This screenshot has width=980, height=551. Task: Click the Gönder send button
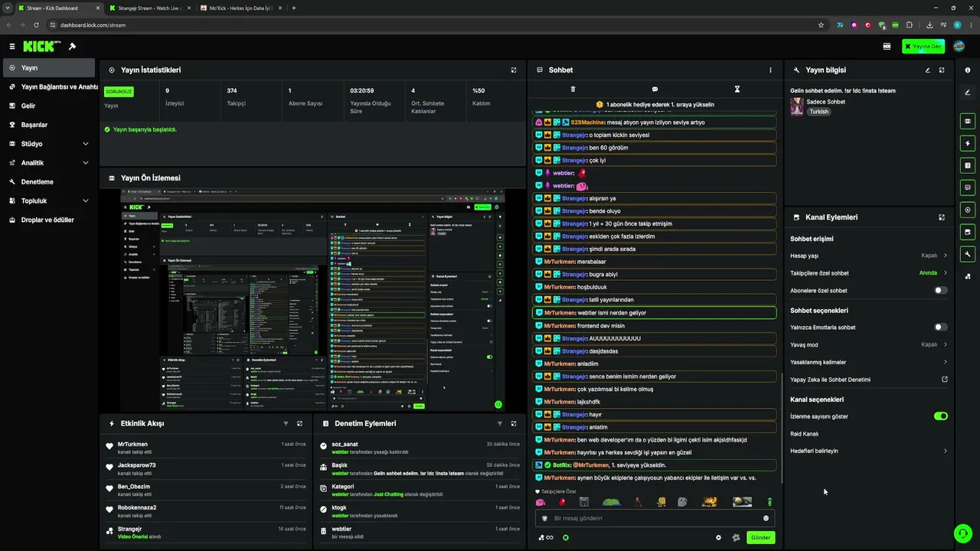760,537
